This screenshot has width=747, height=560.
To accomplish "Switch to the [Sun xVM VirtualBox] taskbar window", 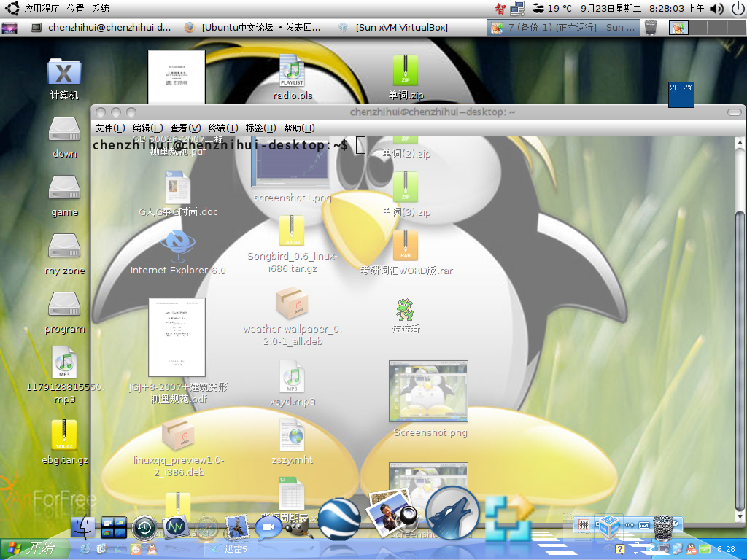I will tap(393, 28).
